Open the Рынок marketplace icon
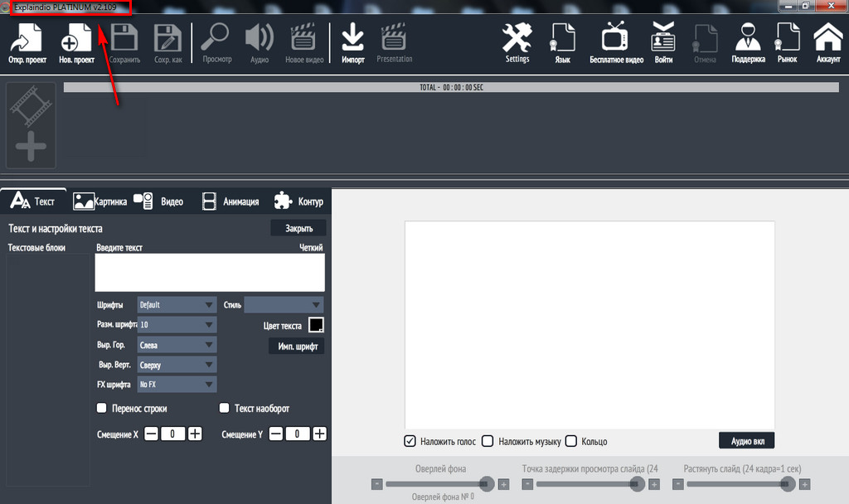Screen dimensions: 849x504 pos(787,42)
